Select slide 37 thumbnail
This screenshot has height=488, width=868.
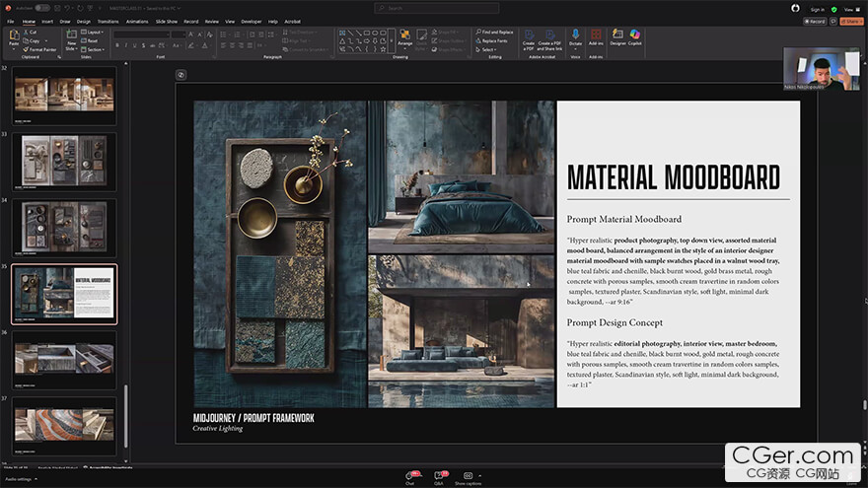(x=64, y=425)
